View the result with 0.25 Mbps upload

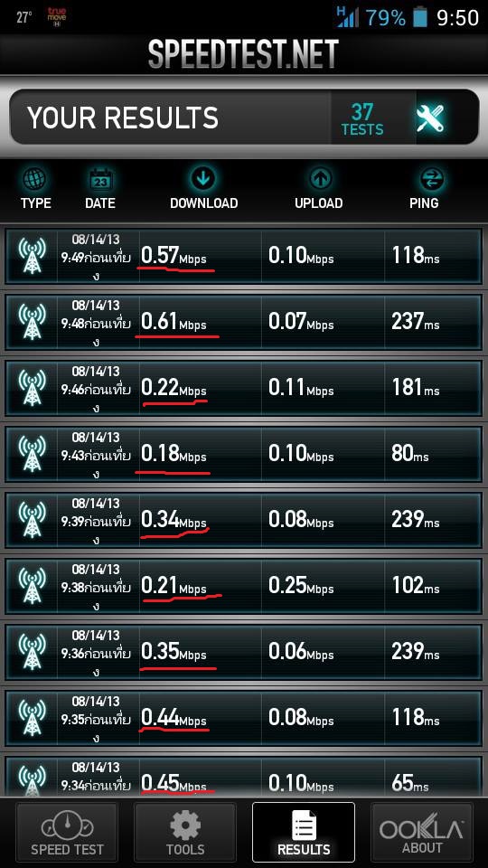pos(244,586)
